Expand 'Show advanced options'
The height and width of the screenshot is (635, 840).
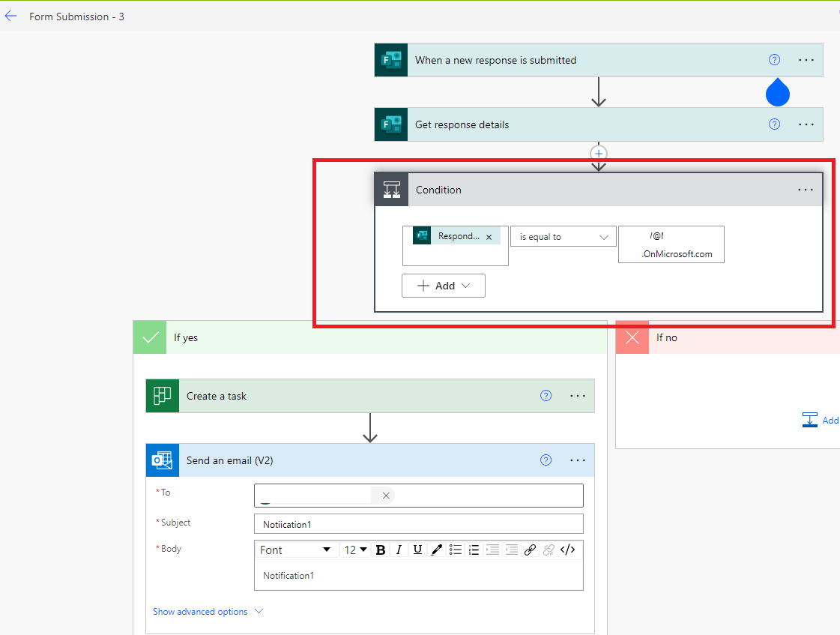pos(208,612)
